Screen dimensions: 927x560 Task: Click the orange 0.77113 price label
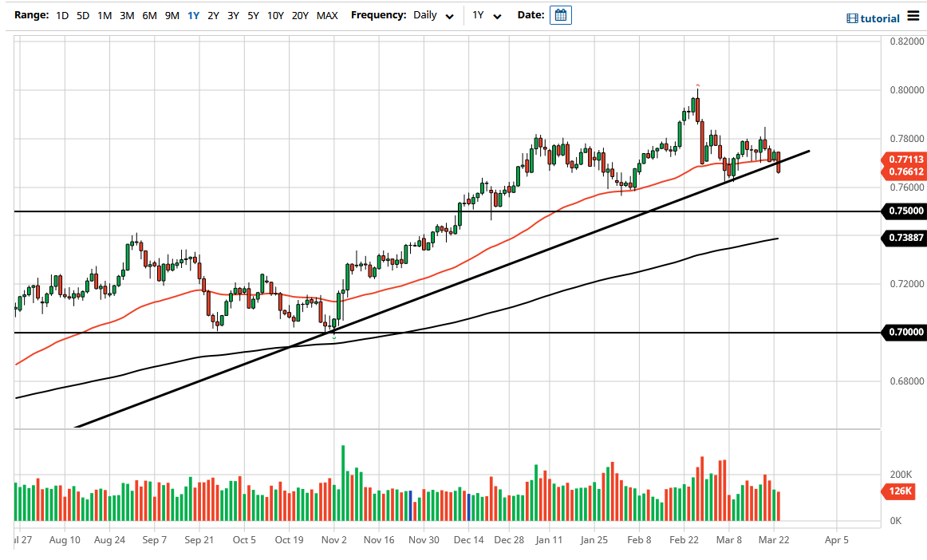(905, 160)
